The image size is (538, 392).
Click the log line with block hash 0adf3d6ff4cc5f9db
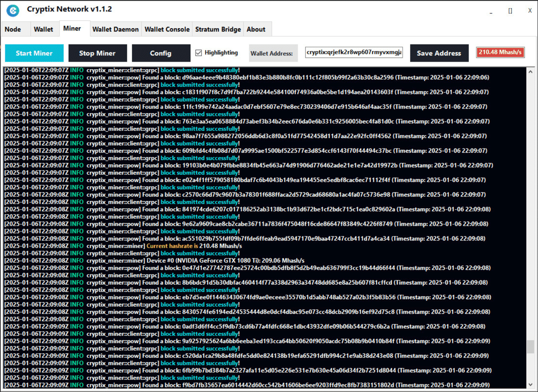coord(245,327)
